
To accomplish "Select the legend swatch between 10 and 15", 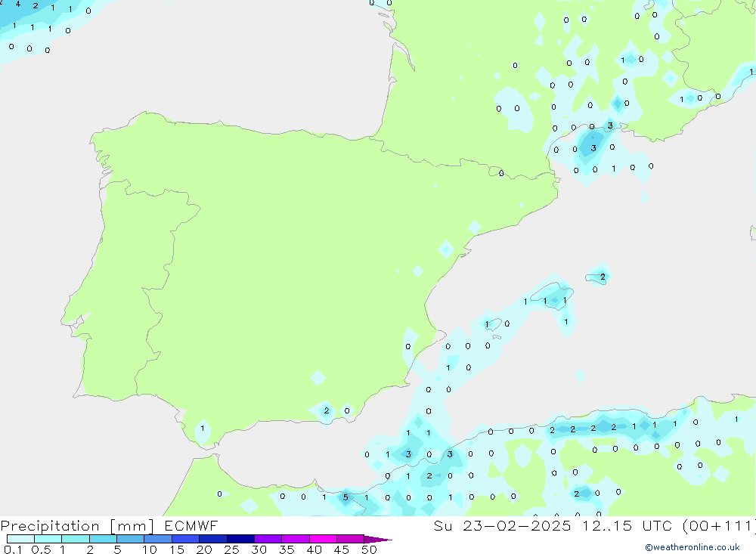I will pos(158,539).
